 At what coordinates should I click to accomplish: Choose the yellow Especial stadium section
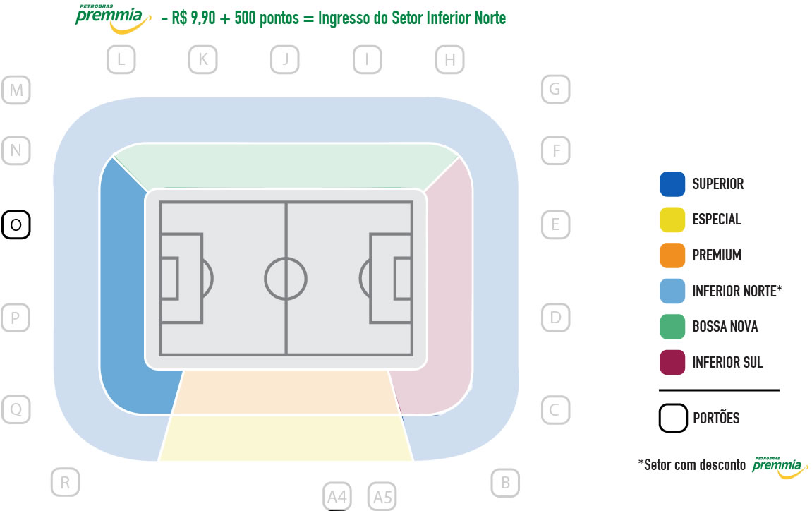pos(286,438)
